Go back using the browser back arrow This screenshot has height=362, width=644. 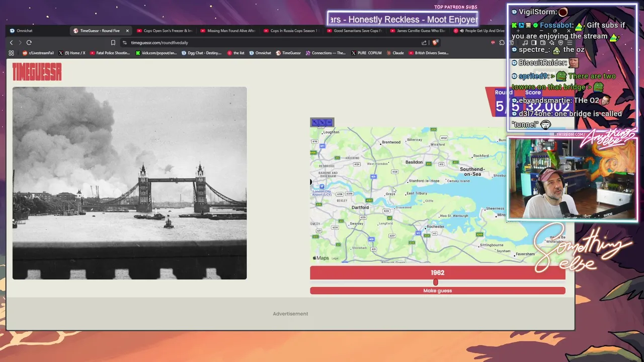pos(11,43)
